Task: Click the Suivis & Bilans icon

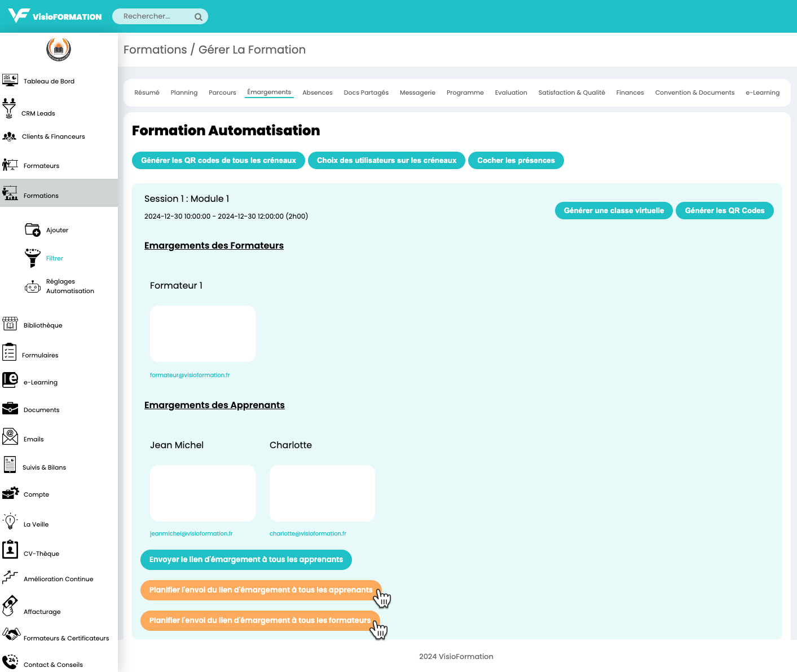Action: tap(10, 465)
